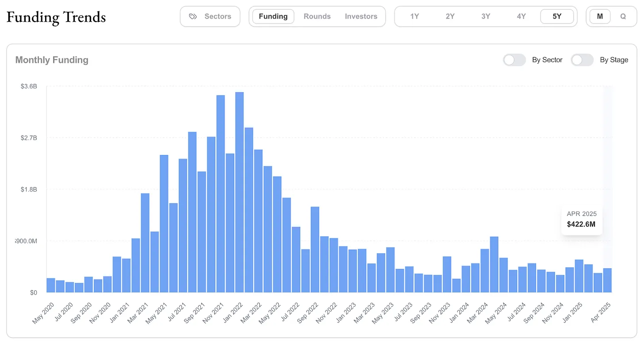Image resolution: width=644 pixels, height=343 pixels.
Task: Switch to the Rounds tab
Action: pyautogui.click(x=317, y=16)
